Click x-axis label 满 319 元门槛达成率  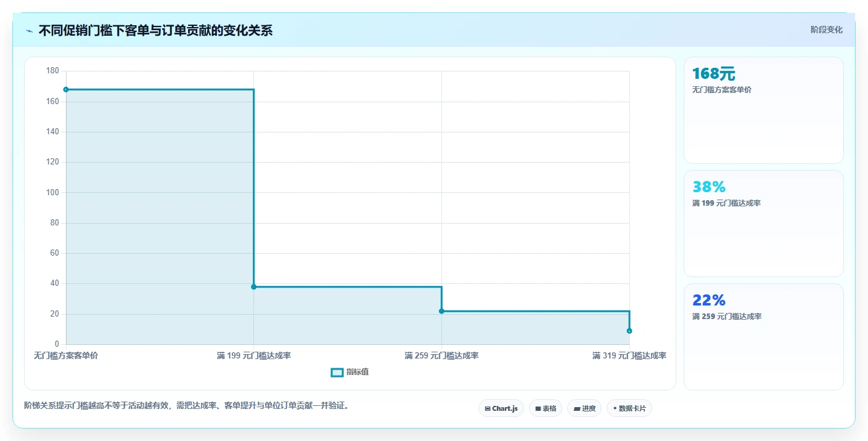coord(629,356)
